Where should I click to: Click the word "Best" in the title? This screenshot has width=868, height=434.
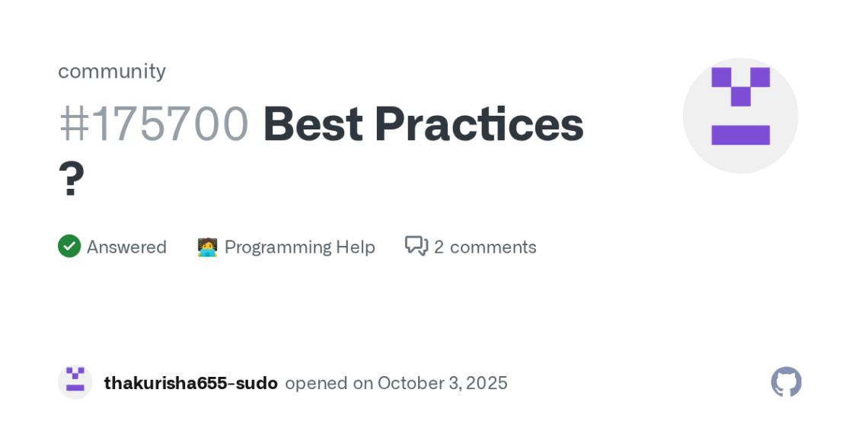pyautogui.click(x=312, y=124)
